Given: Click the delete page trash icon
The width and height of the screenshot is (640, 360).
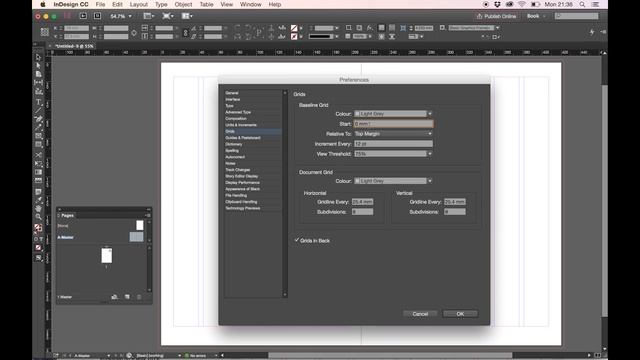Looking at the screenshot, I should tap(139, 297).
